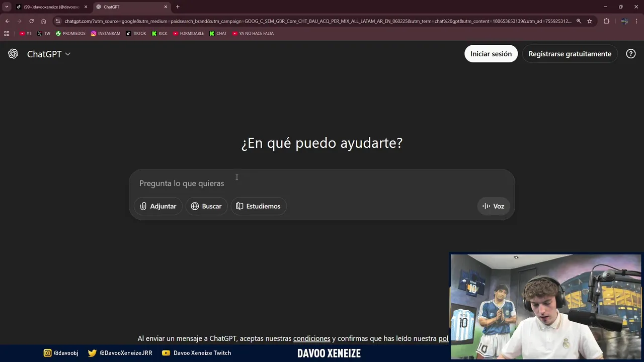Open the browser home page icon
The height and width of the screenshot is (362, 644).
click(x=43, y=21)
